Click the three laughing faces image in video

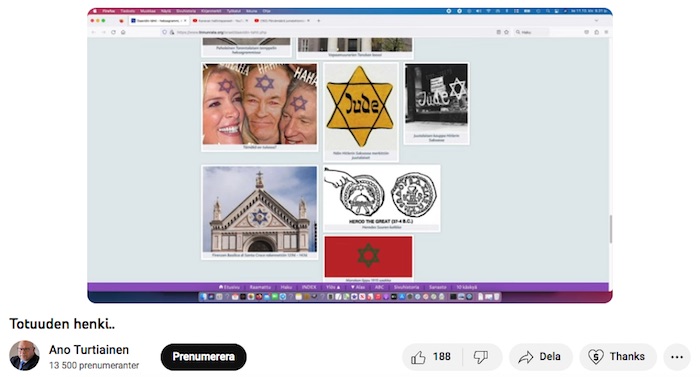[x=260, y=104]
